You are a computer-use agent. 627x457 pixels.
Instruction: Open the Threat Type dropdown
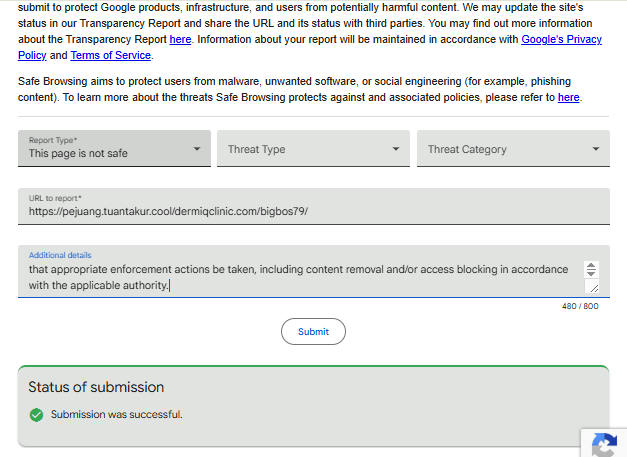pos(314,148)
